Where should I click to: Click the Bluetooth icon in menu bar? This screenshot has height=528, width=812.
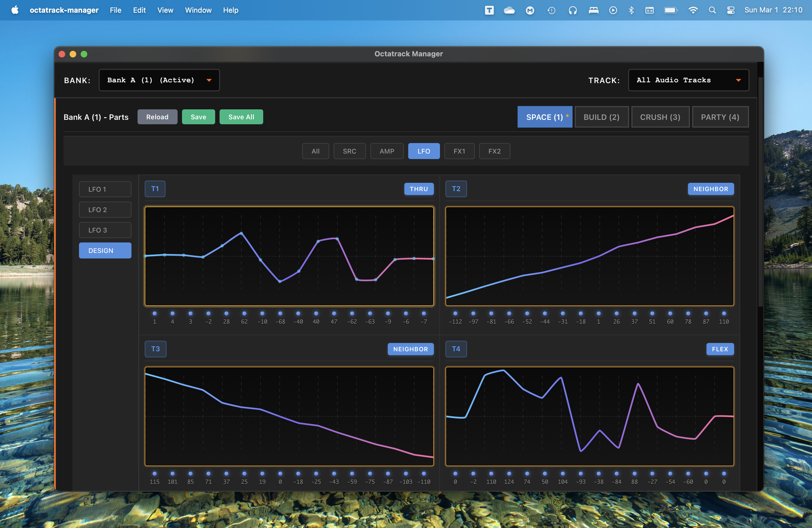pyautogui.click(x=631, y=10)
